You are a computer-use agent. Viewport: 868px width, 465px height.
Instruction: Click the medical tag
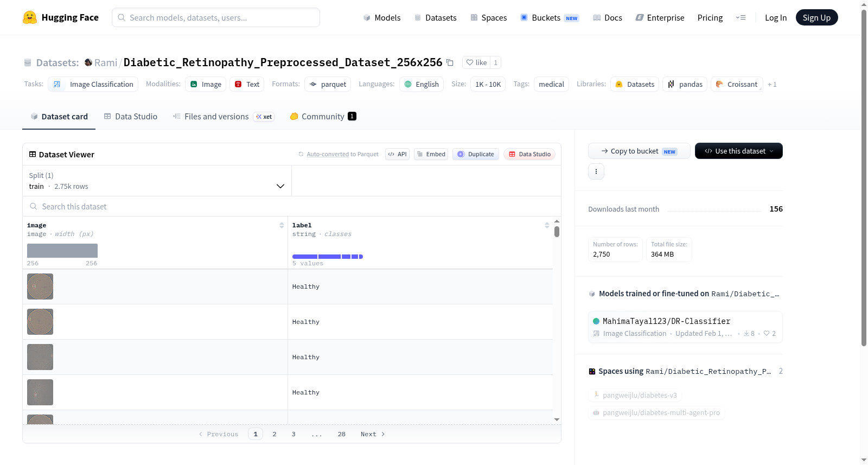pos(552,84)
